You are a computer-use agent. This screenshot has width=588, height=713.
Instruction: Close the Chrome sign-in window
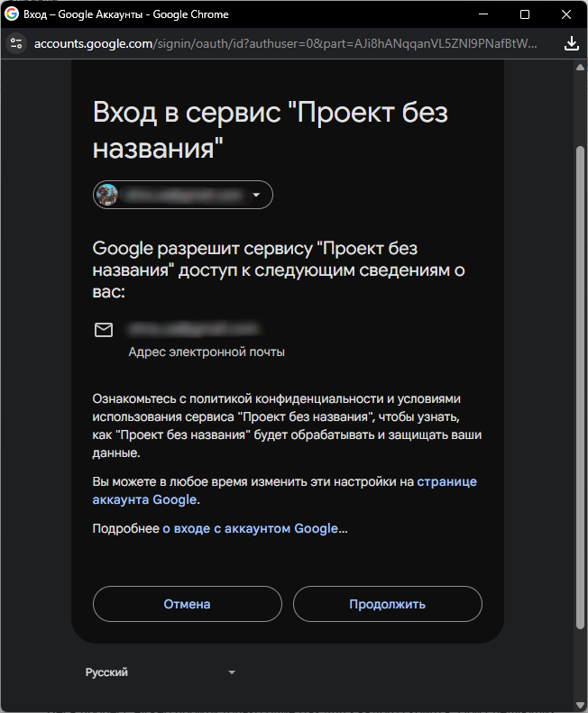(x=566, y=14)
